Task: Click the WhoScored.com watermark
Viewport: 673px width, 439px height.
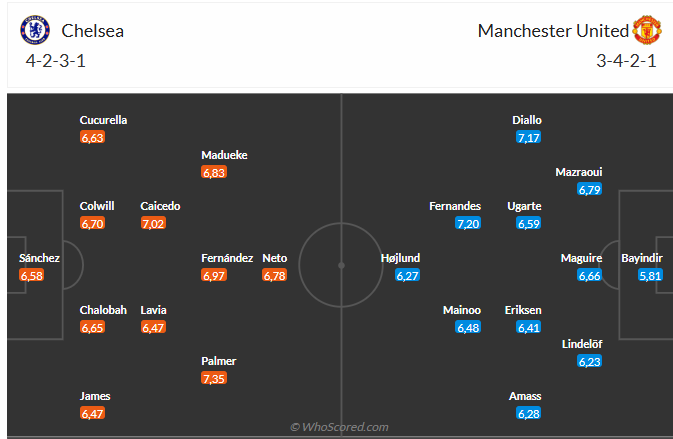Action: coord(339,427)
